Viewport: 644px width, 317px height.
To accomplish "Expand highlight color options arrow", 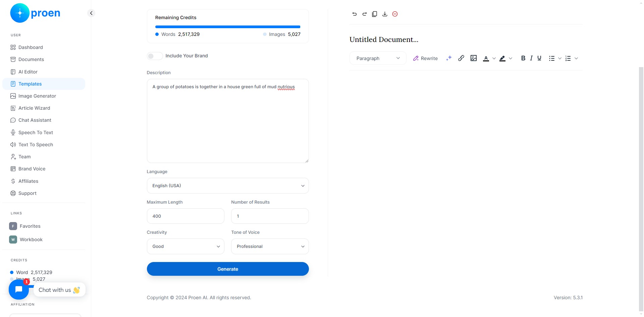I will pos(511,58).
